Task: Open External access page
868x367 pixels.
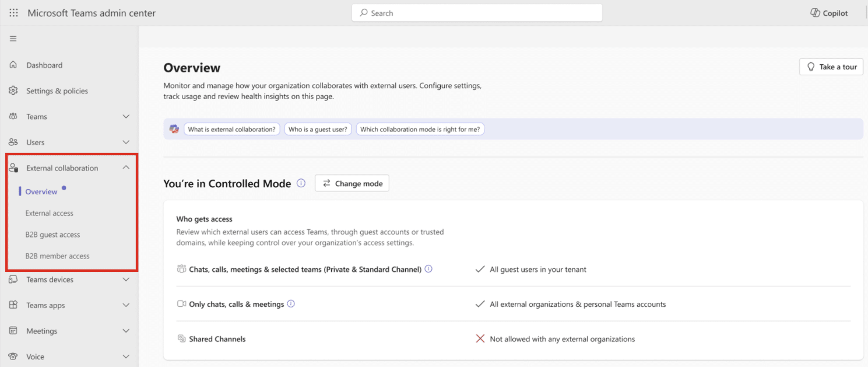Action: pos(50,214)
